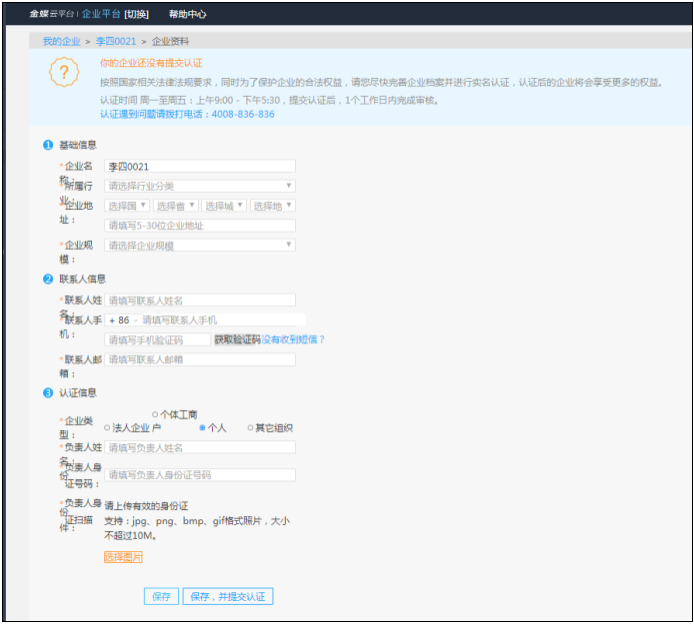Open the 选择地 district dropdown

point(273,206)
